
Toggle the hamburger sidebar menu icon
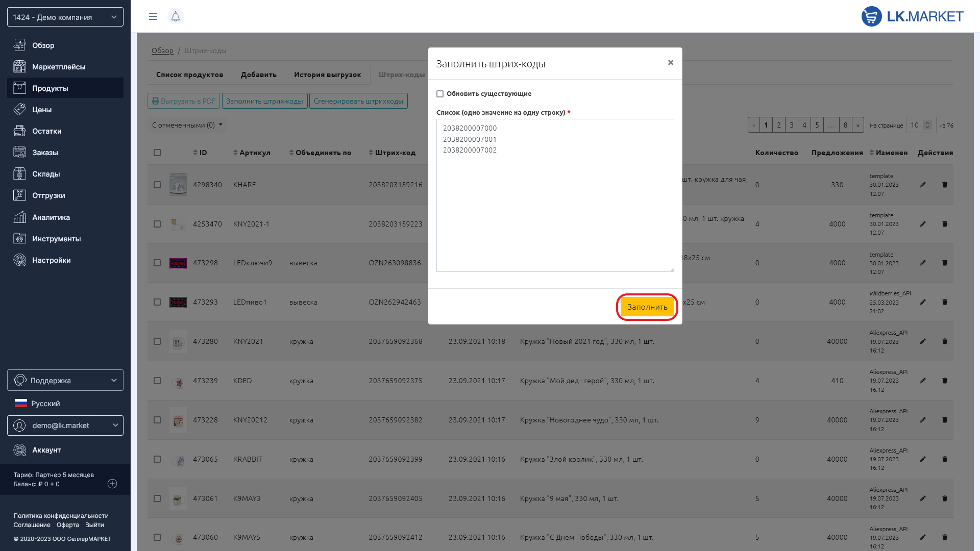(x=153, y=16)
